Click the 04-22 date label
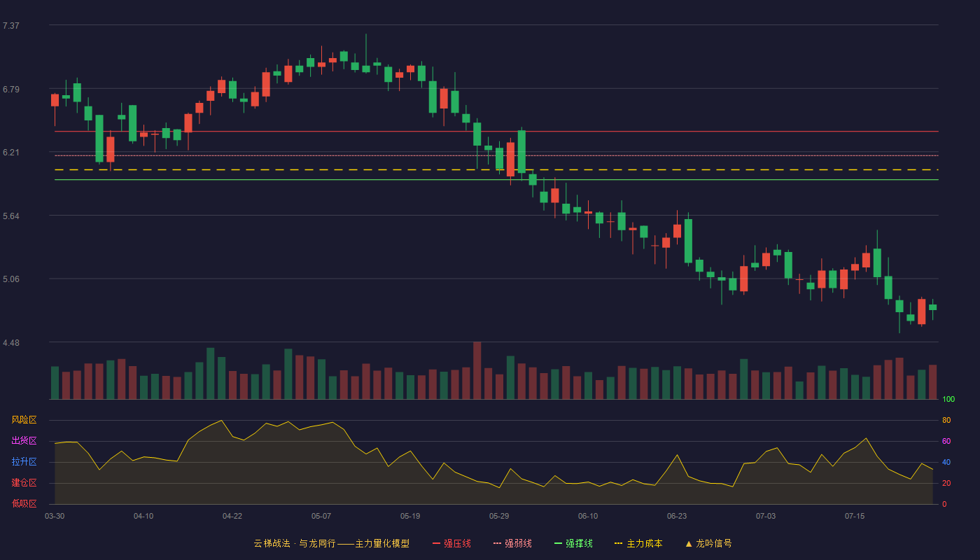 [x=232, y=516]
